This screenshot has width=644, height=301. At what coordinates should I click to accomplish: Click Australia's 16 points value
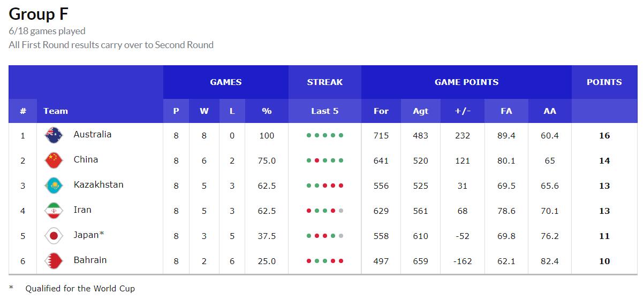(x=604, y=136)
